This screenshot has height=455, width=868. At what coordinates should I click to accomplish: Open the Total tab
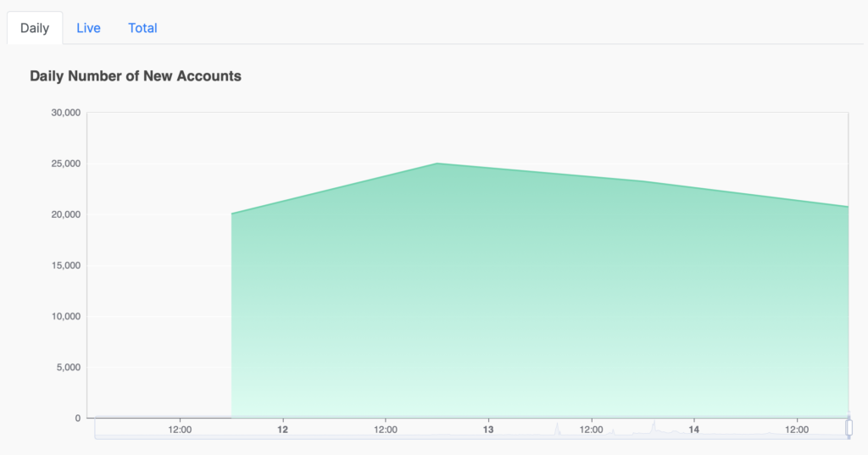click(142, 28)
